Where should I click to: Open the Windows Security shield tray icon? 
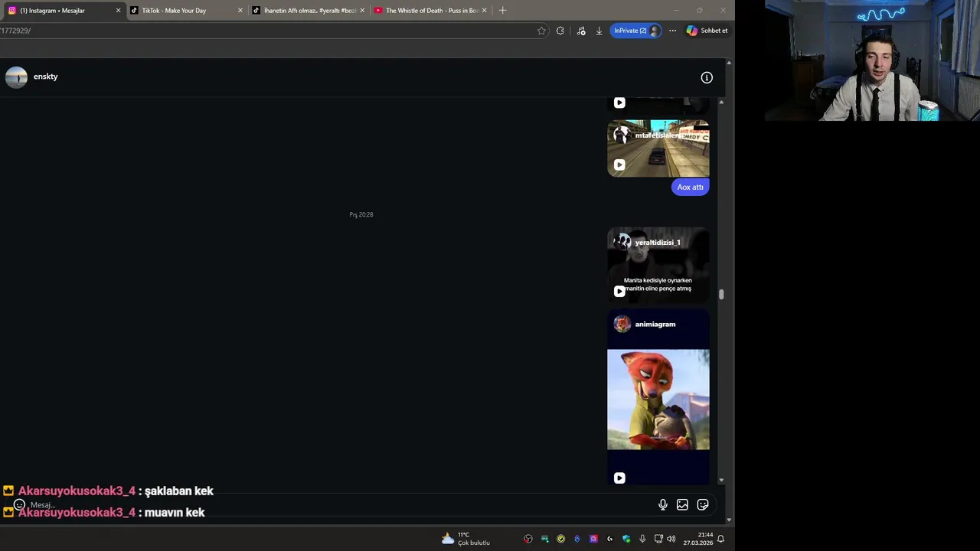coord(626,539)
